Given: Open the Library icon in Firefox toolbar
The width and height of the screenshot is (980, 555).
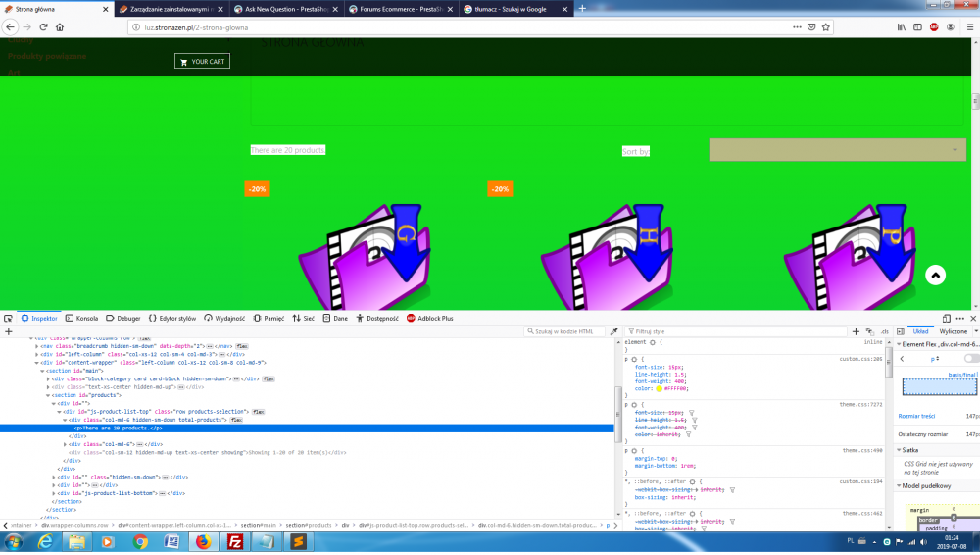Looking at the screenshot, I should pos(902,26).
